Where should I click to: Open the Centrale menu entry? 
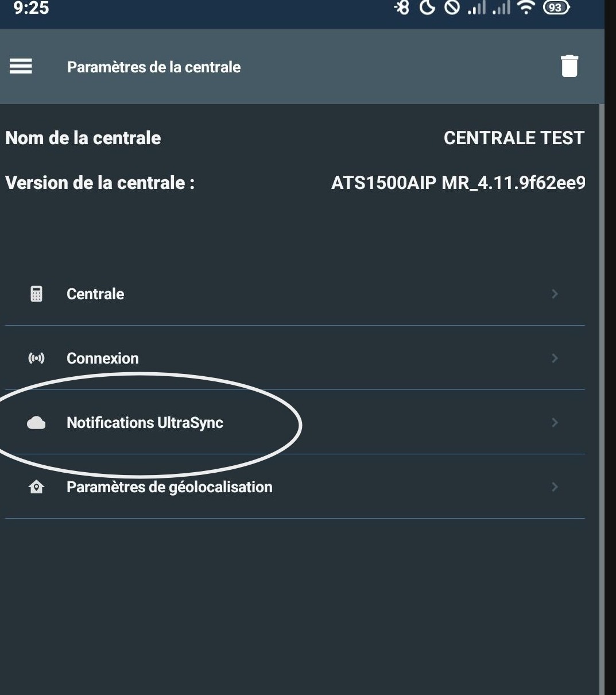pyautogui.click(x=95, y=294)
